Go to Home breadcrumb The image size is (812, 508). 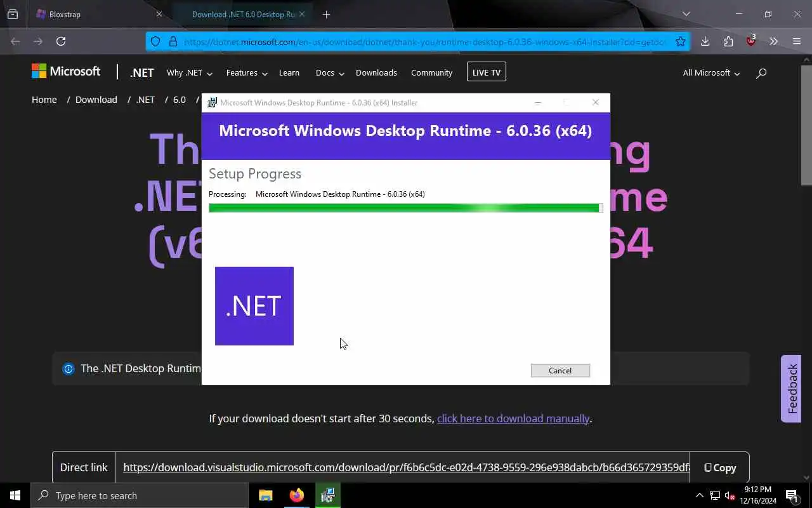pyautogui.click(x=44, y=100)
